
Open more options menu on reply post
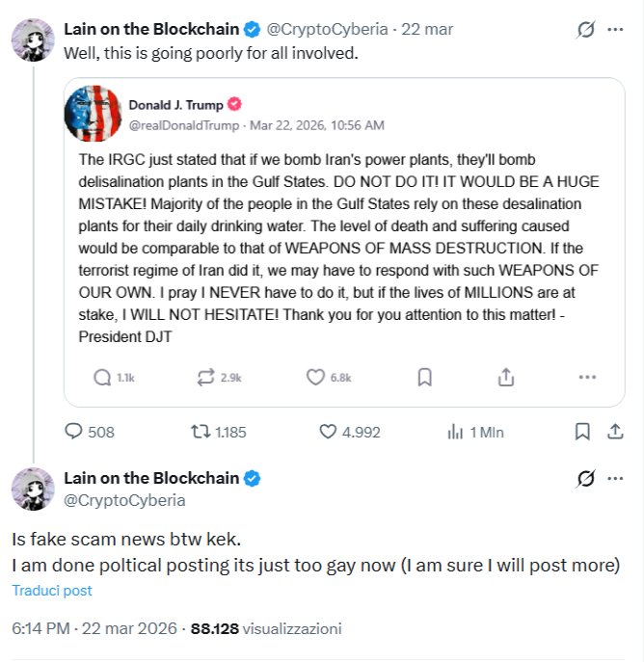pyautogui.click(x=614, y=479)
